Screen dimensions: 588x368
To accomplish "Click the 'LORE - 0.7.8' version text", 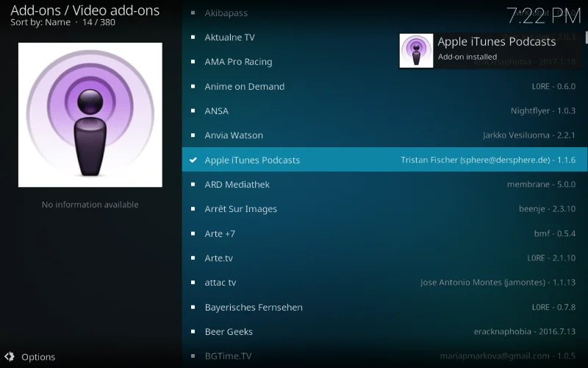I will click(x=553, y=307).
